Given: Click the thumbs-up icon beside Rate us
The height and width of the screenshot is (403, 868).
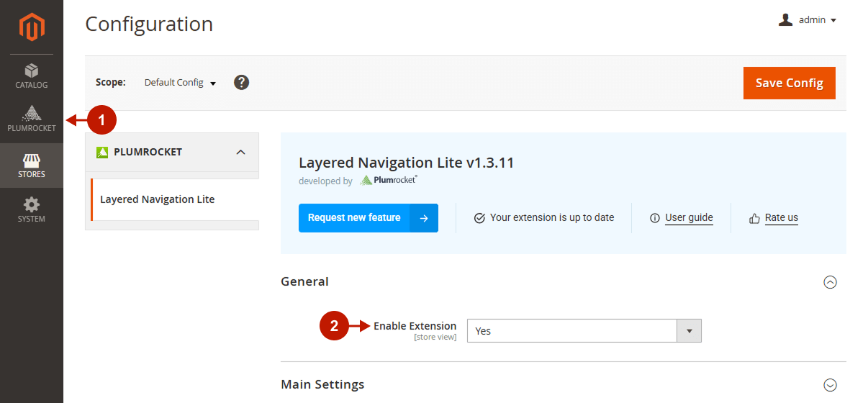Looking at the screenshot, I should point(754,218).
